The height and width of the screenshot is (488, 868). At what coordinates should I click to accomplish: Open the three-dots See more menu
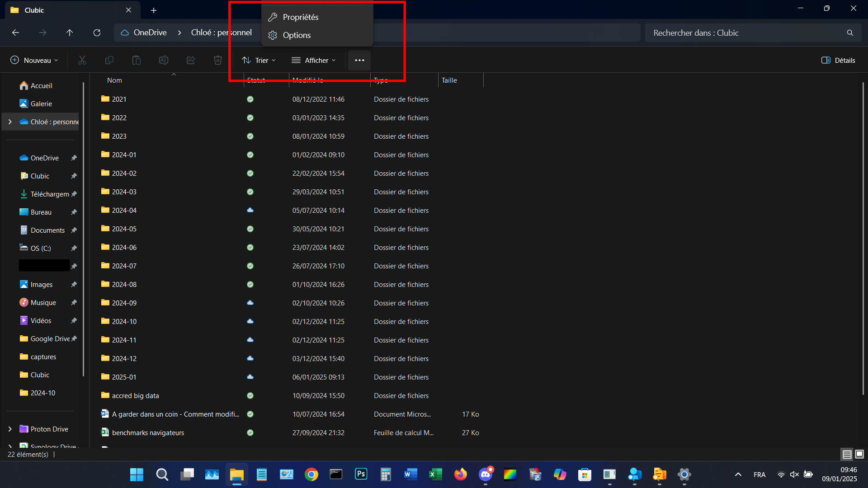point(359,60)
